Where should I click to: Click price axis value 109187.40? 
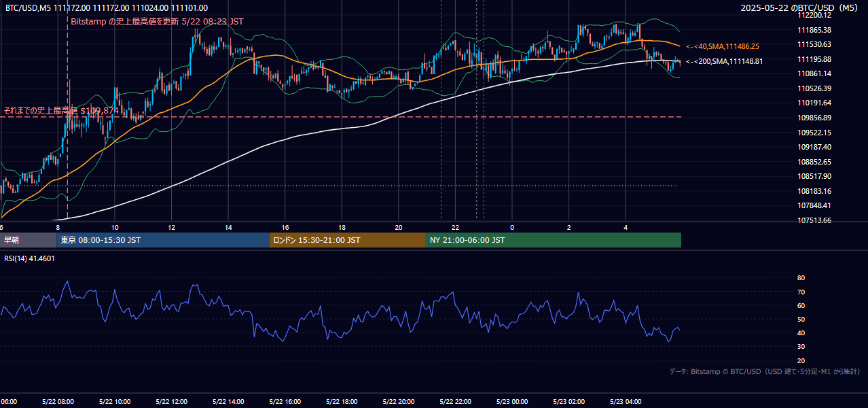coord(815,147)
